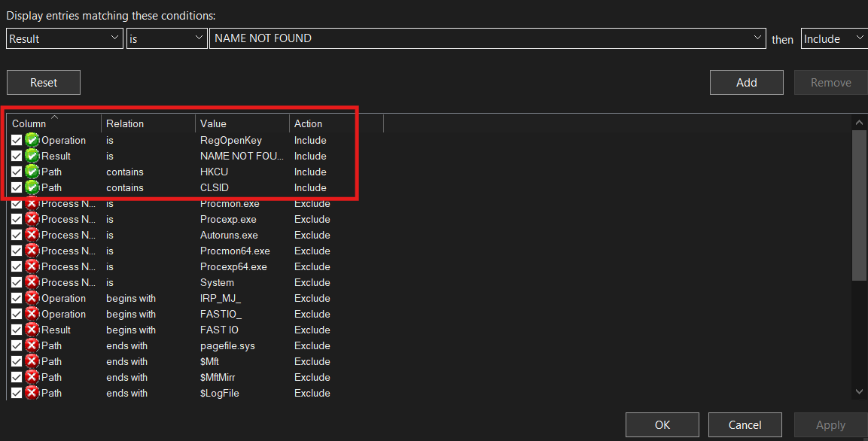Click red exclude icon for Autoruns.exe filter

(x=32, y=235)
